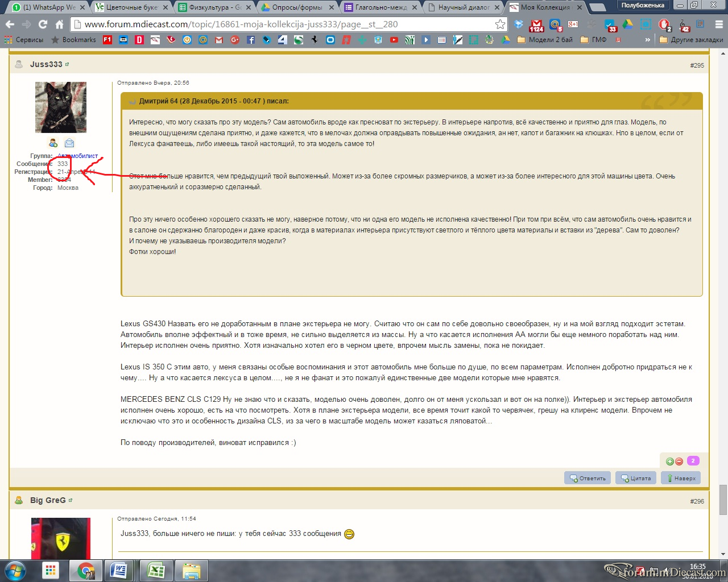728x582 pixels.
Task: Open Gmail checker extension showing 1124
Action: tap(536, 25)
